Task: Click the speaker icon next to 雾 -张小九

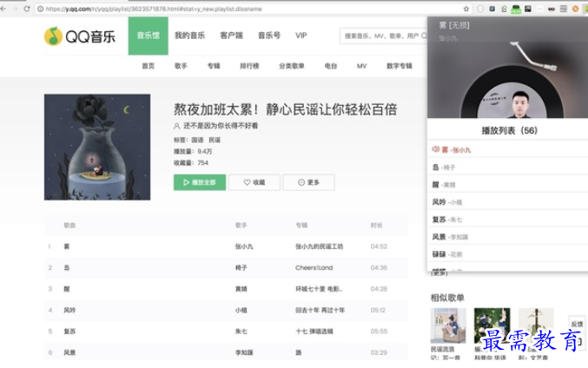Action: click(x=435, y=149)
